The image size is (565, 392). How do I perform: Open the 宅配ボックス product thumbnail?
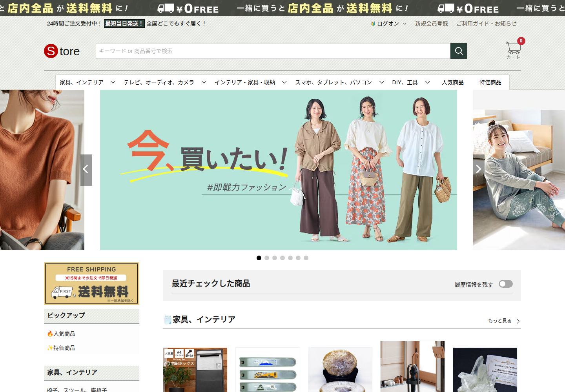pyautogui.click(x=195, y=370)
